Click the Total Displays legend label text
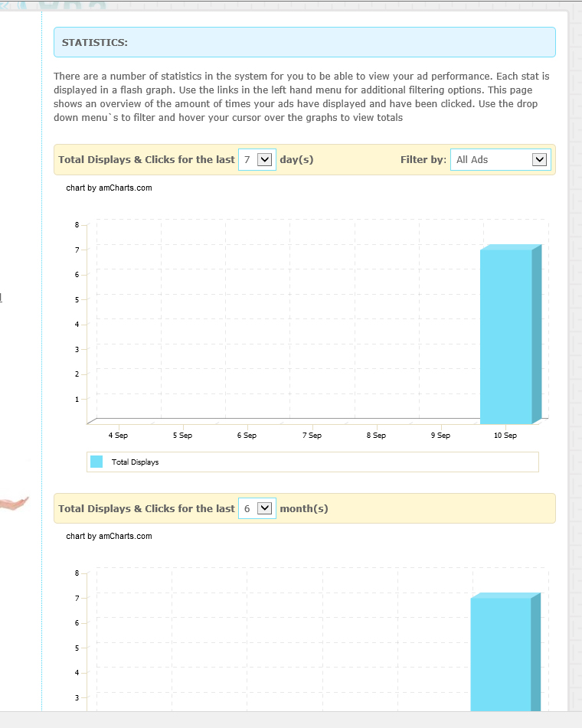Viewport: 582px width, 728px height. tap(135, 462)
